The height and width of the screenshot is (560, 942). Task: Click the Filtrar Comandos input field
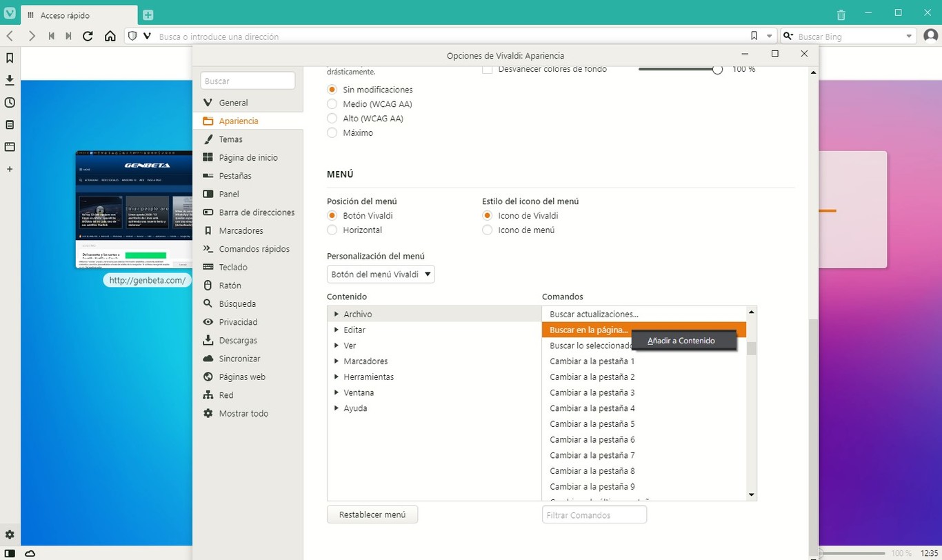pos(594,515)
